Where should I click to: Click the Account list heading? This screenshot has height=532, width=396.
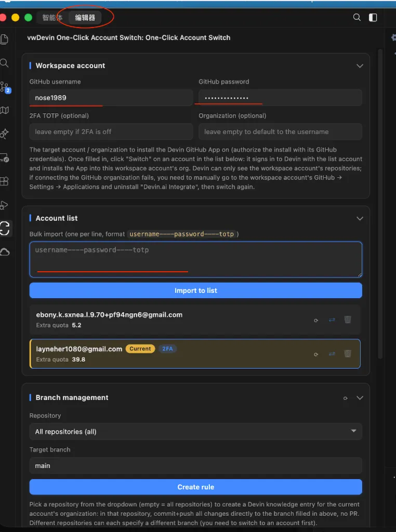coord(57,219)
